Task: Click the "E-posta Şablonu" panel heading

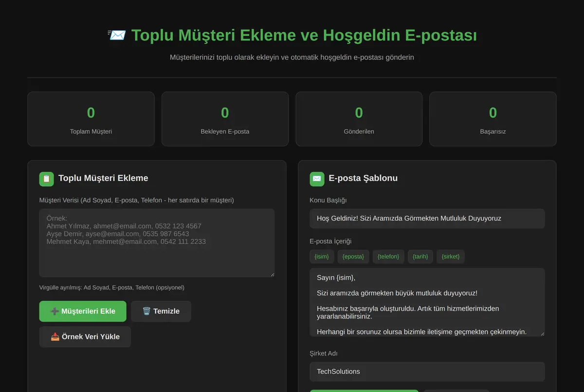Action: 363,178
